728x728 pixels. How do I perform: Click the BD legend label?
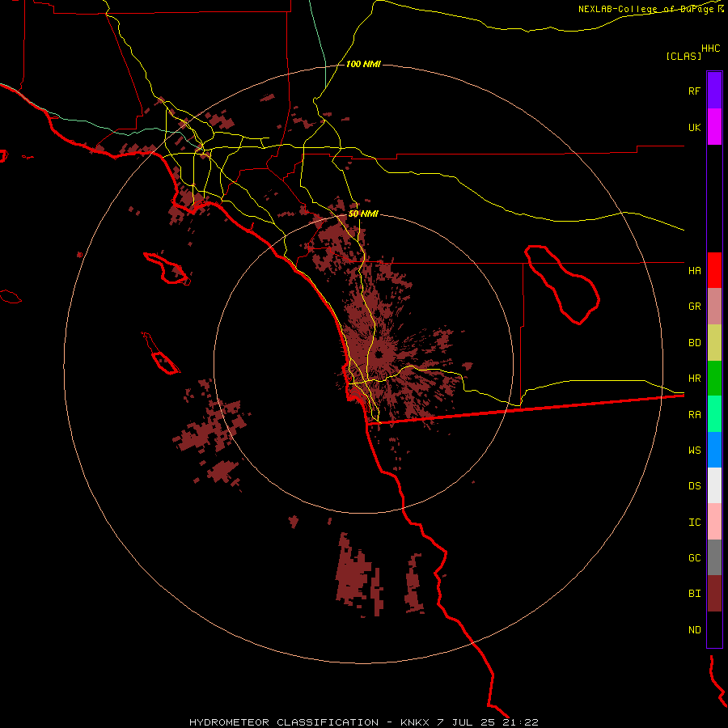coord(694,343)
